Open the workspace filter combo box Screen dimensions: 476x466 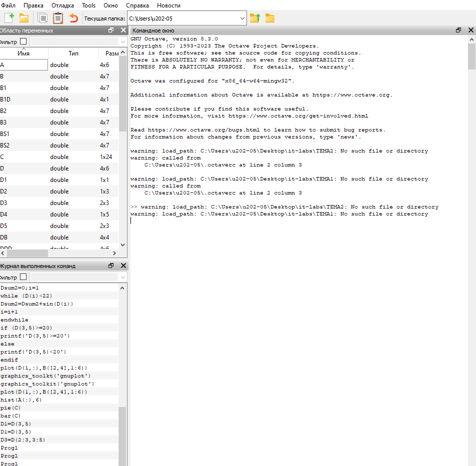(78, 41)
